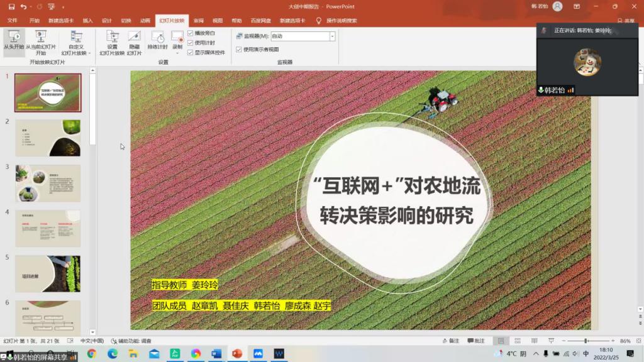Start slideshow with 从头开始 icon
The height and width of the screenshot is (362, 644).
pyautogui.click(x=13, y=41)
